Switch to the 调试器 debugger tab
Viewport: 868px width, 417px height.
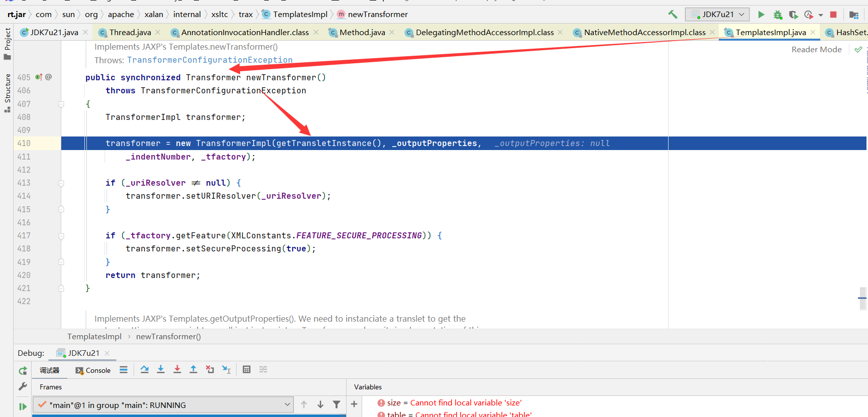point(49,370)
